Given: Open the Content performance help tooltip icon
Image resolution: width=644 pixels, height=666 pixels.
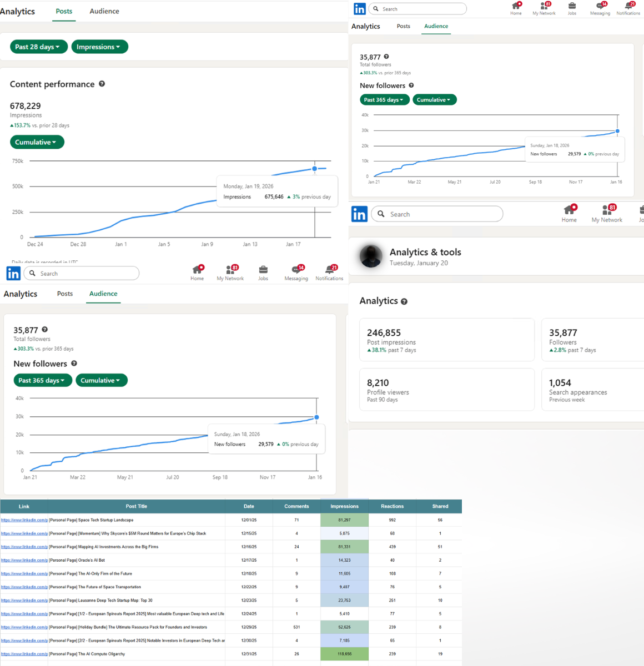Looking at the screenshot, I should [x=102, y=84].
